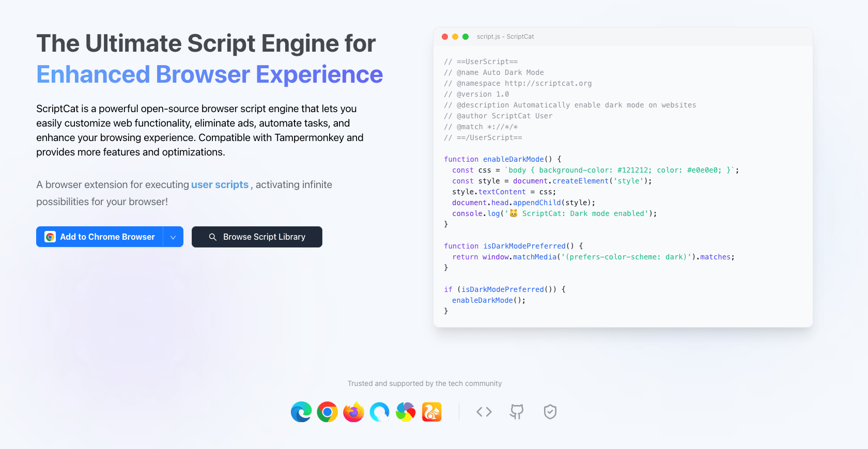Click the Google Chrome icon in the browser row
The height and width of the screenshot is (449, 868).
pyautogui.click(x=328, y=412)
